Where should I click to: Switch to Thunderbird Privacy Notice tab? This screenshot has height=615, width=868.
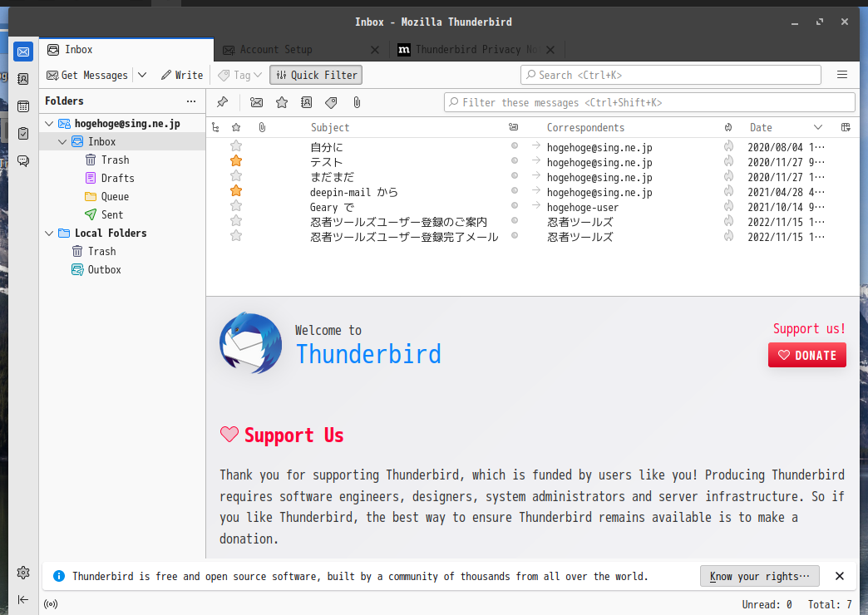click(466, 50)
